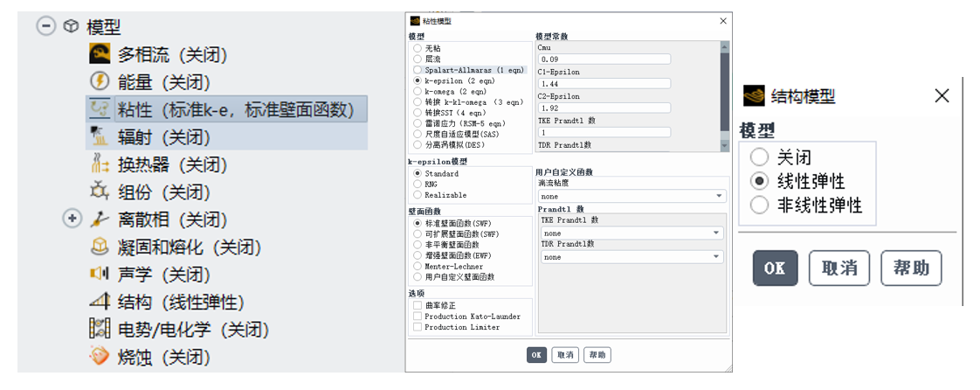Screen dimensions: 980x390
Task: Click the Multiphase (多相流) model icon
Action: (100, 54)
